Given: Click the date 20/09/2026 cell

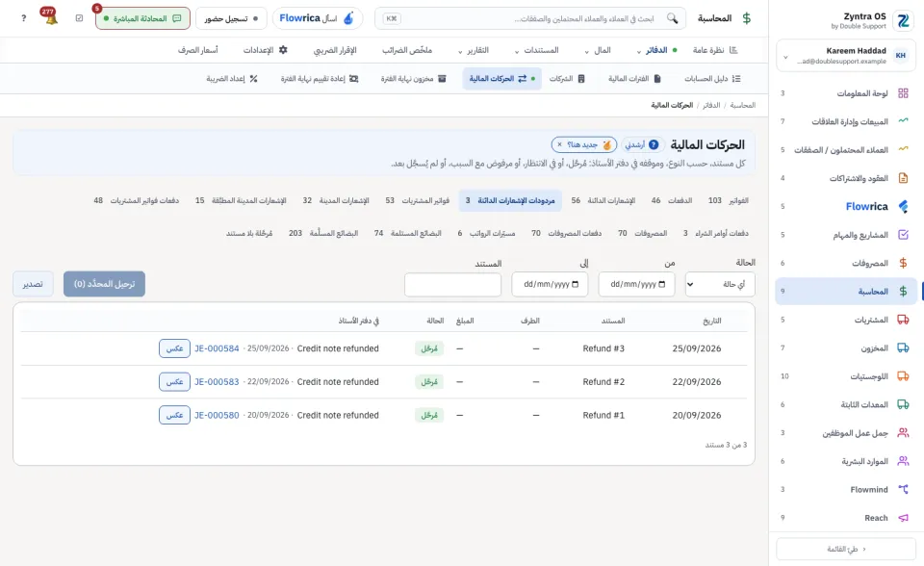Looking at the screenshot, I should pos(697,415).
